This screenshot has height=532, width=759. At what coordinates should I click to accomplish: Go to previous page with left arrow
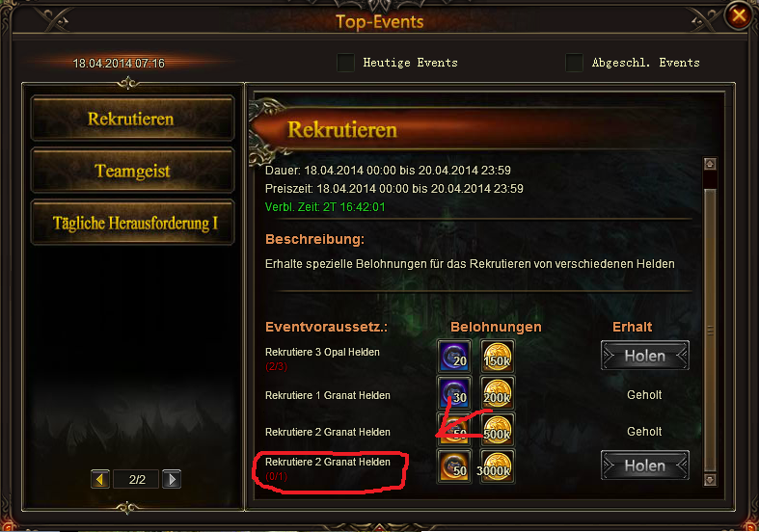pos(100,479)
